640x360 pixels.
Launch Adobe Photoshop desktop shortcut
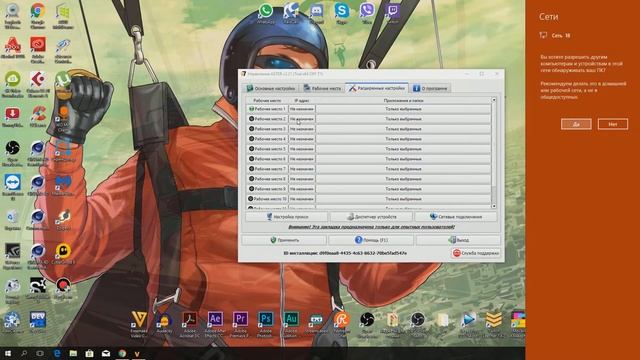(x=266, y=323)
